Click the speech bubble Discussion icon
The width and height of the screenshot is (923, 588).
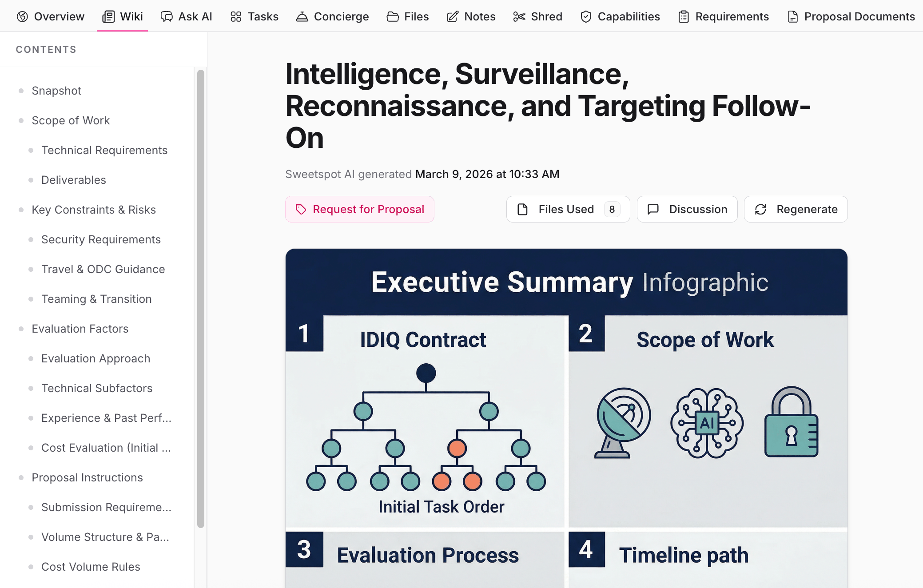653,209
